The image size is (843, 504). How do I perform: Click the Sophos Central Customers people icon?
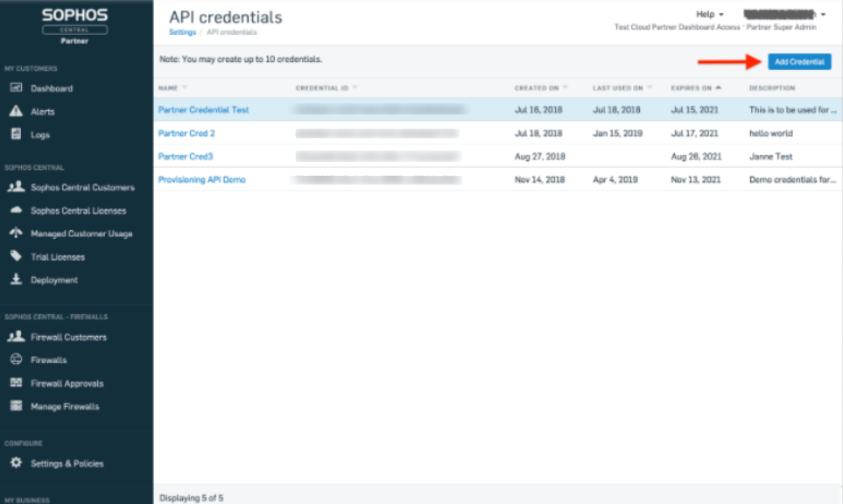coord(15,186)
